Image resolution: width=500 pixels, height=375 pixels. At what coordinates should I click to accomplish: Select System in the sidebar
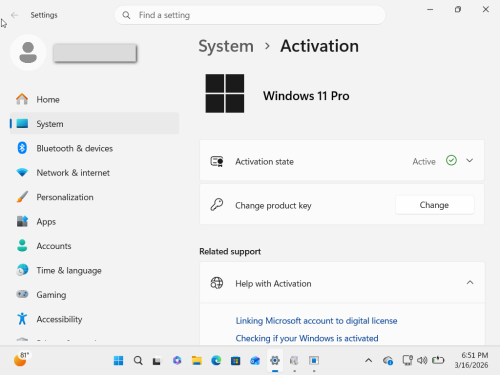pyautogui.click(x=94, y=124)
